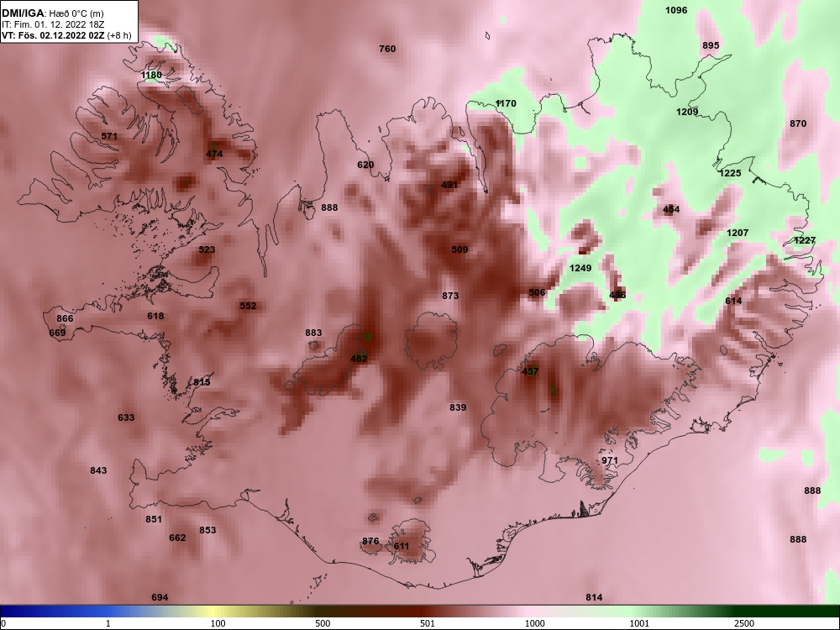Click the map value 614

(733, 301)
